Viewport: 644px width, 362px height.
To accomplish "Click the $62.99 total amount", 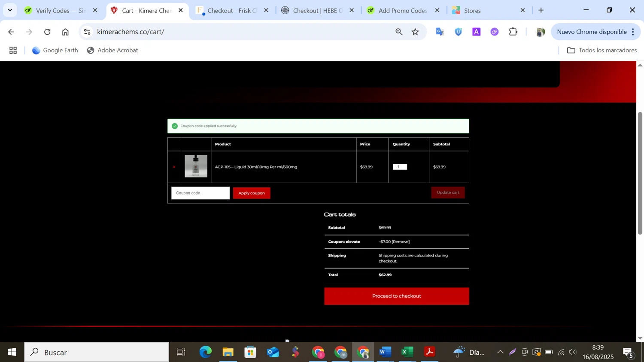I will point(385,275).
